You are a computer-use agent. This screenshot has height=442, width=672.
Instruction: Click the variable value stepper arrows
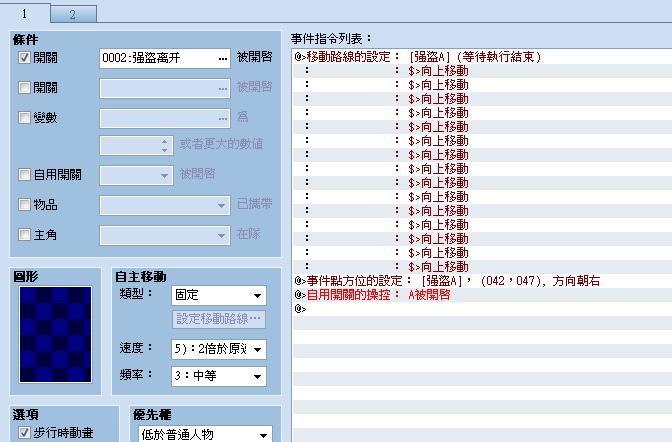(x=165, y=145)
